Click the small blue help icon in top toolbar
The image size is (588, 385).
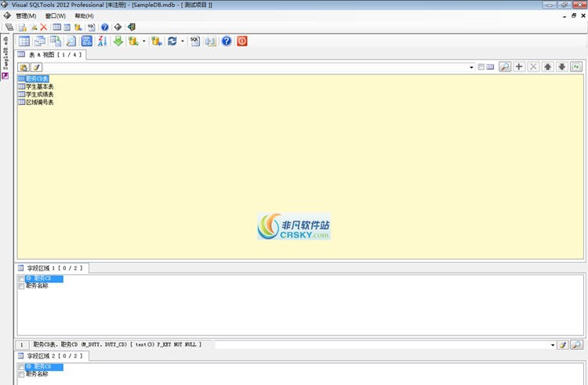tap(104, 27)
